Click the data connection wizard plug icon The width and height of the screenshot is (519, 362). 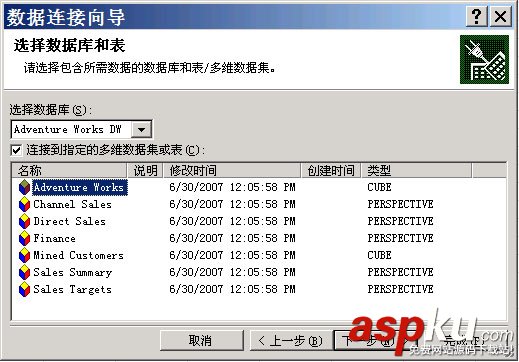(x=484, y=60)
